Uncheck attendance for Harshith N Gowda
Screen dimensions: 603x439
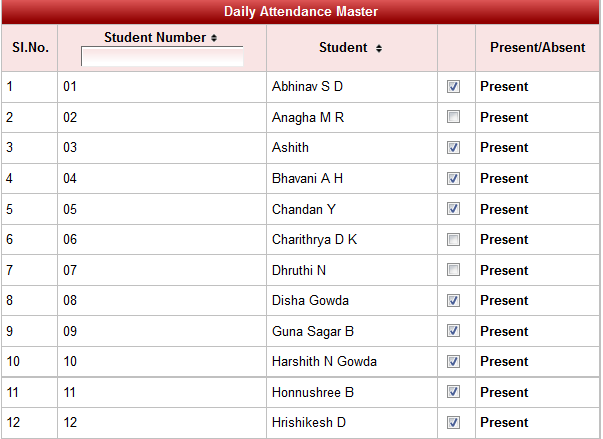454,361
